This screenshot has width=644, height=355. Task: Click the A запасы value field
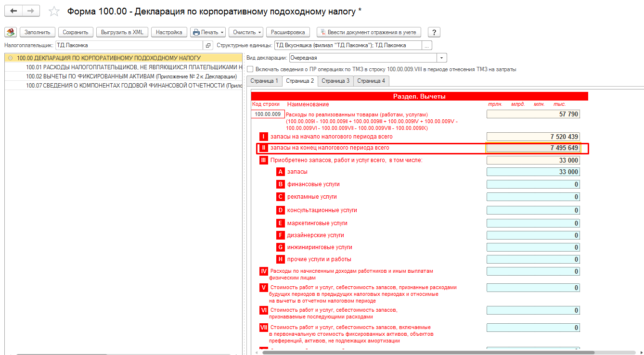pyautogui.click(x=533, y=172)
